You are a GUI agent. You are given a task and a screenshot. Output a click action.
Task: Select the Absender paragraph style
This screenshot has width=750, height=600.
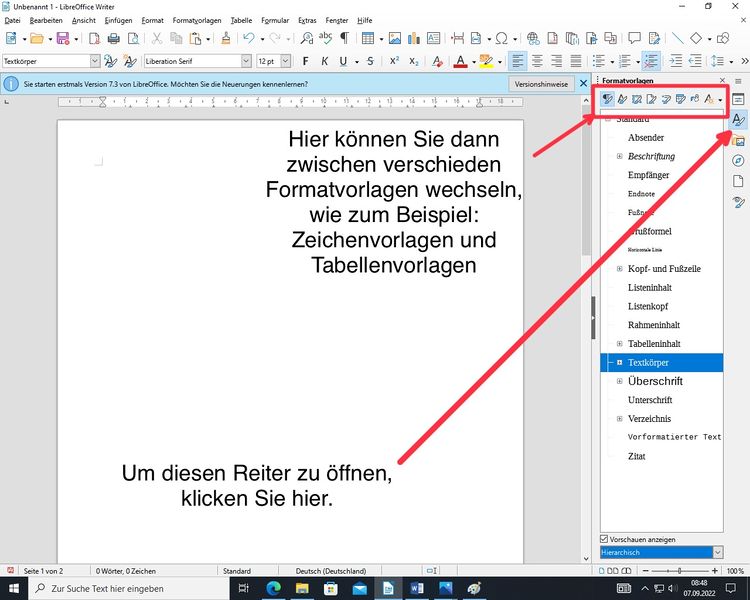(x=646, y=137)
